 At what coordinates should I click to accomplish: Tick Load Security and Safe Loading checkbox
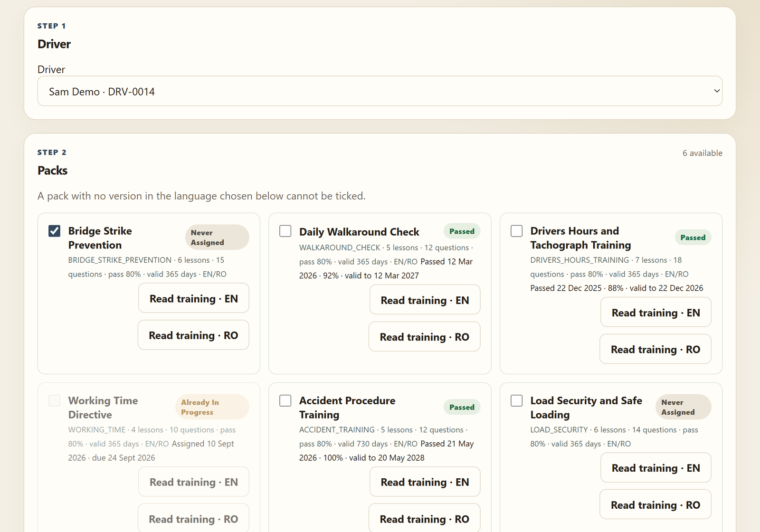(x=517, y=400)
